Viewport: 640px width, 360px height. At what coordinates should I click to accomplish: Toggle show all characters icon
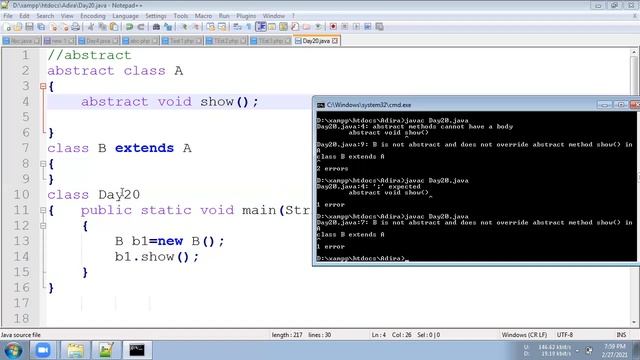[249, 27]
